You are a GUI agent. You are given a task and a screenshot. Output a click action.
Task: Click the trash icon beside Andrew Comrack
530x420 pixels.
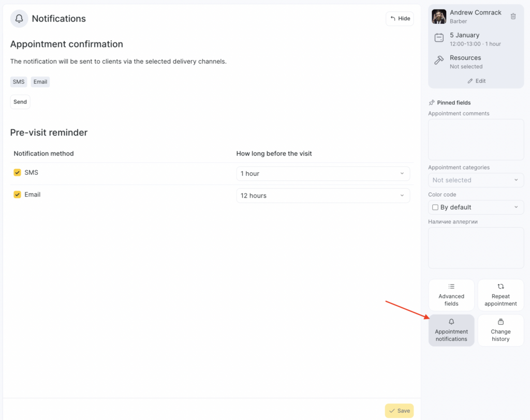[x=513, y=17]
